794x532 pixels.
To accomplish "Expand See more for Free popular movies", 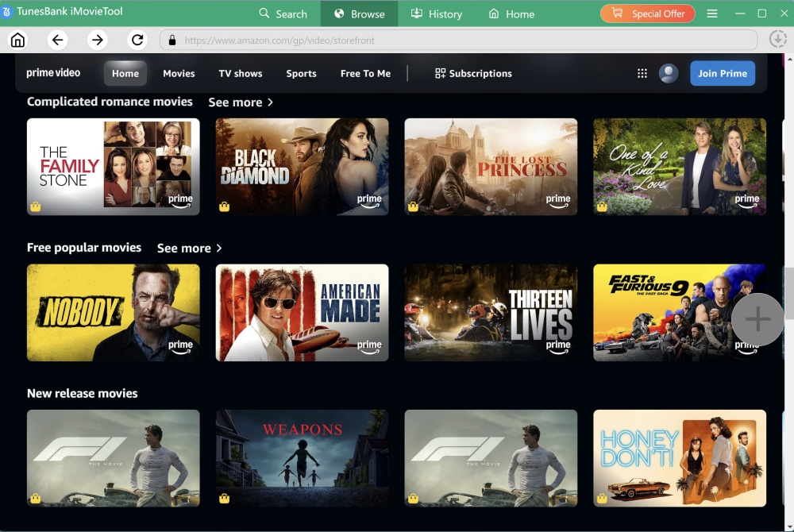I will point(189,248).
